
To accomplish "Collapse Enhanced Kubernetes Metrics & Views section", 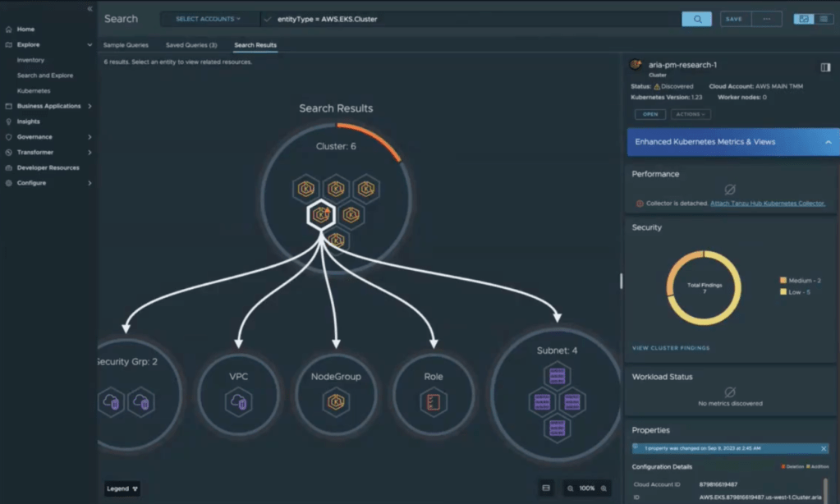I will point(828,142).
